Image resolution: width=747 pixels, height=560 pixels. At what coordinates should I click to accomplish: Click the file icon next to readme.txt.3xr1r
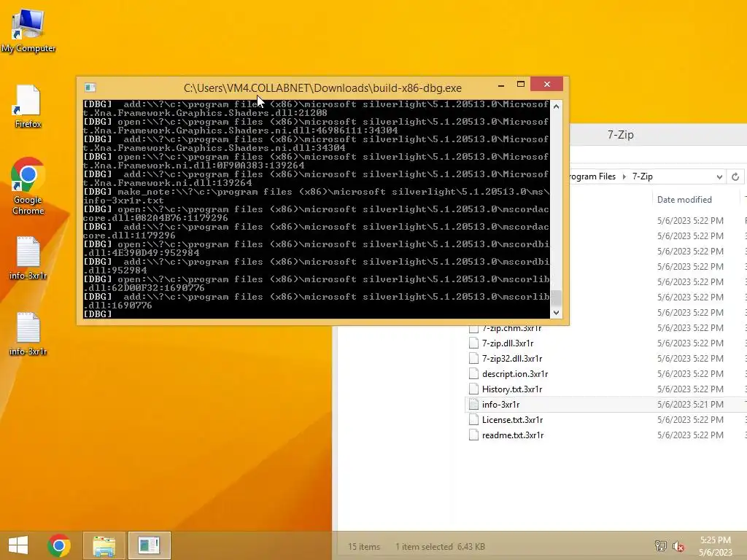[473, 435]
